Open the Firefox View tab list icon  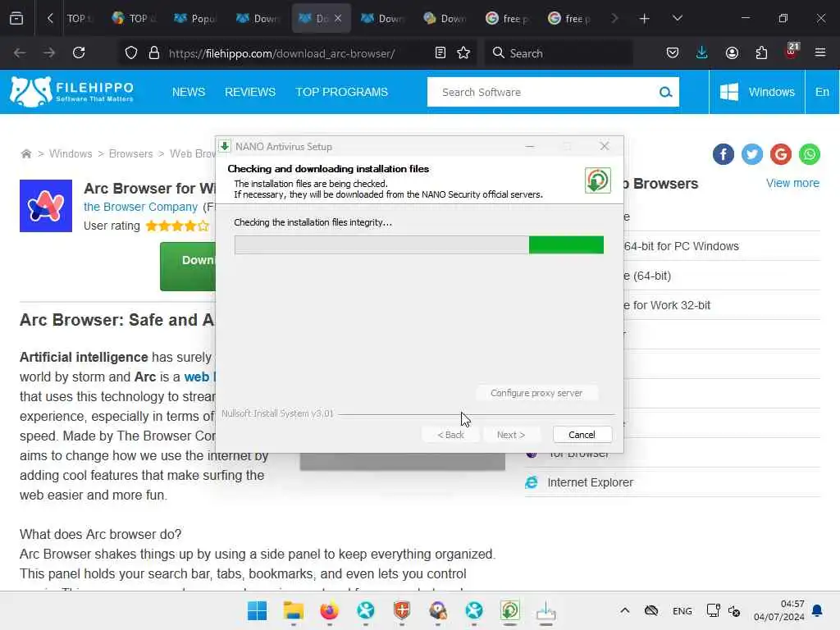click(x=16, y=18)
